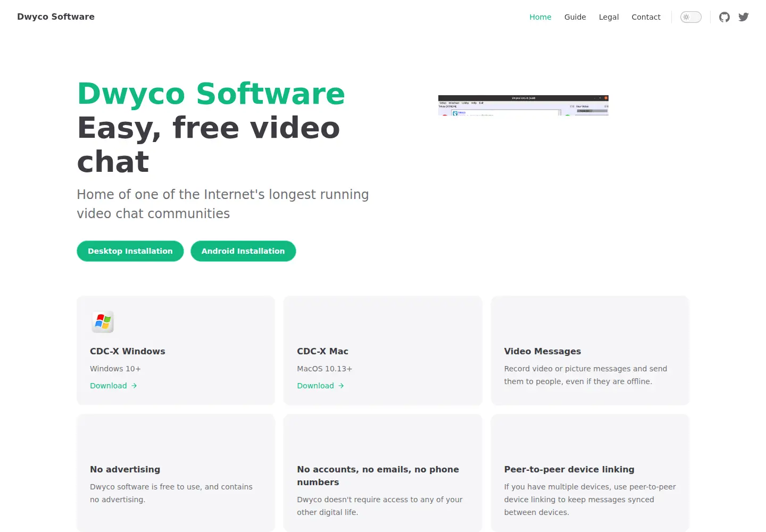This screenshot has width=766, height=532.
Task: Click the Desktop Installation button
Action: coord(130,251)
